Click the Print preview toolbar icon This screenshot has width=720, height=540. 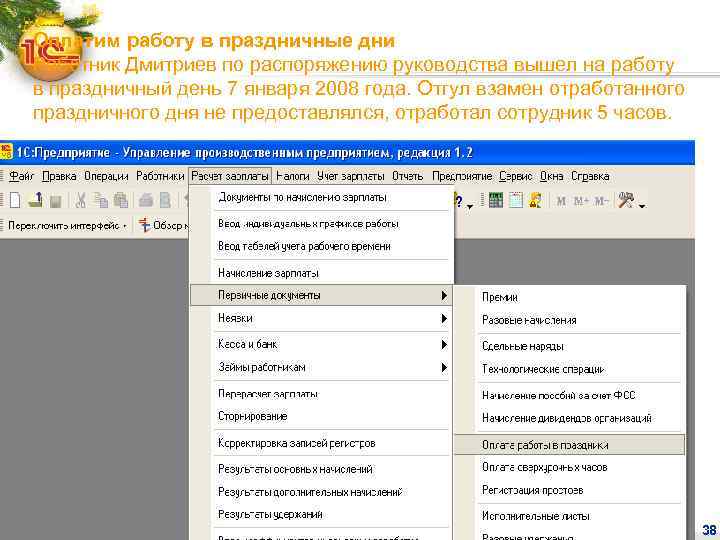pos(165,201)
